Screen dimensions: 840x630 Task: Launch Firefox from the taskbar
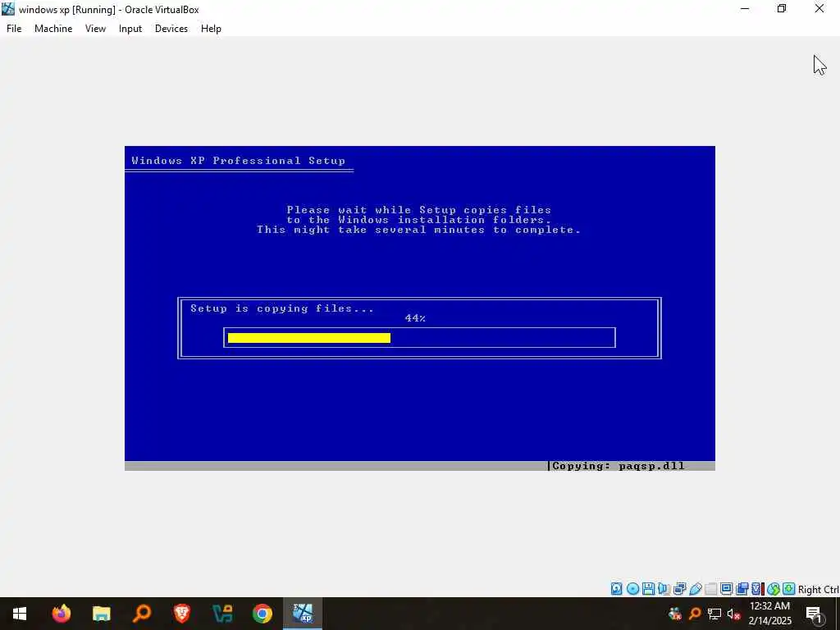tap(61, 614)
